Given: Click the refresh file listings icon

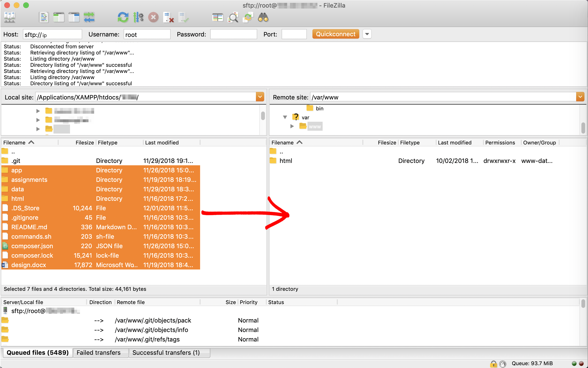Looking at the screenshot, I should coord(123,18).
